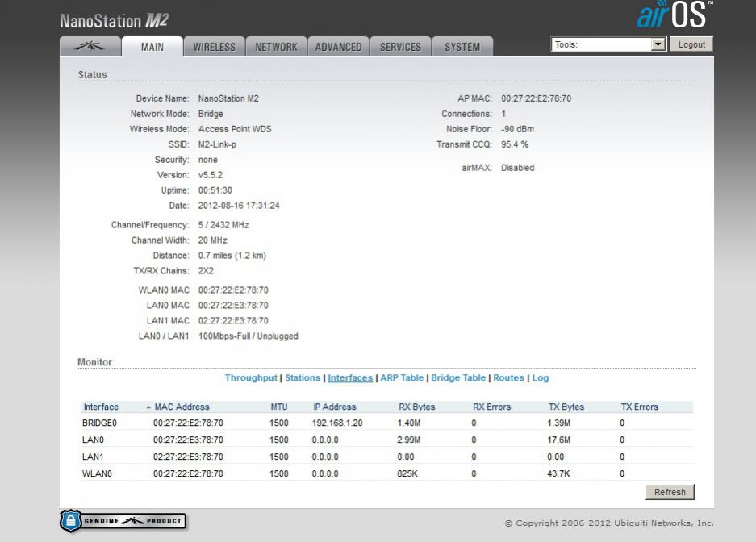Sort by TX Errors column header
Screen dimensions: 756x542
tap(639, 406)
